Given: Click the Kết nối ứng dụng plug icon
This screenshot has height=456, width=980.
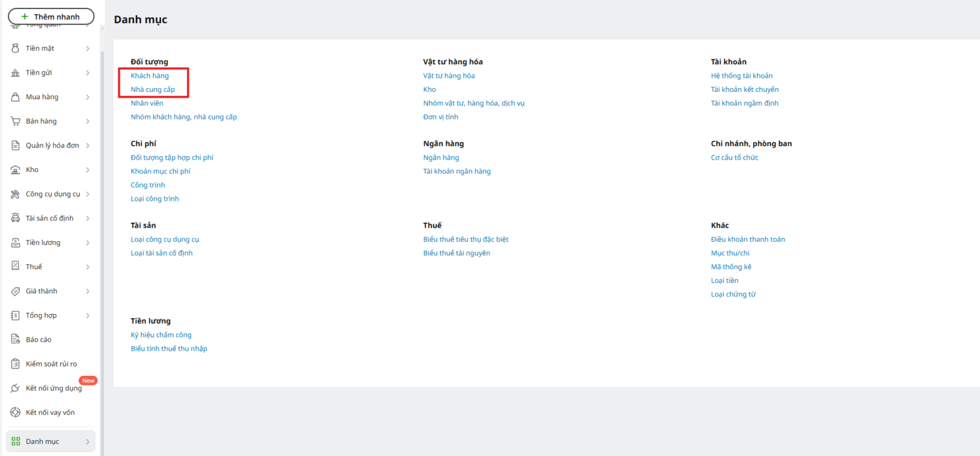Looking at the screenshot, I should coord(15,388).
